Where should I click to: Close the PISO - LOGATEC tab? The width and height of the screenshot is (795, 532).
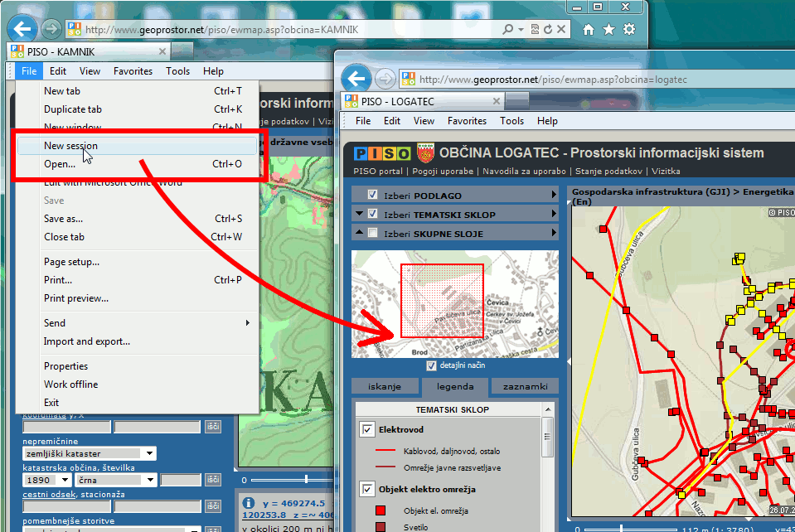tap(496, 102)
